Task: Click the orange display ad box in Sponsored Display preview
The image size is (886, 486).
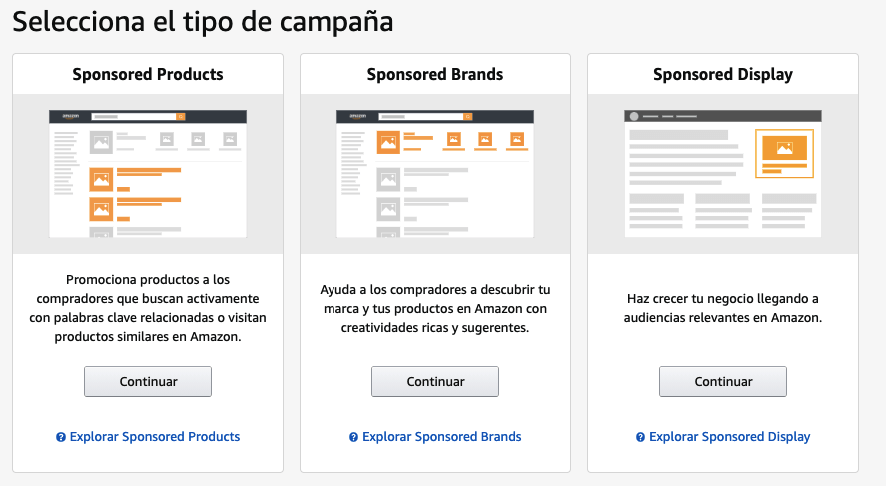Action: (784, 153)
